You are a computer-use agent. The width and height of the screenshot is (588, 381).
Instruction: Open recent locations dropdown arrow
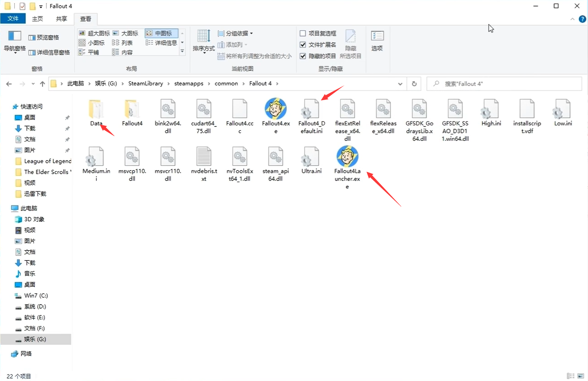click(x=33, y=84)
